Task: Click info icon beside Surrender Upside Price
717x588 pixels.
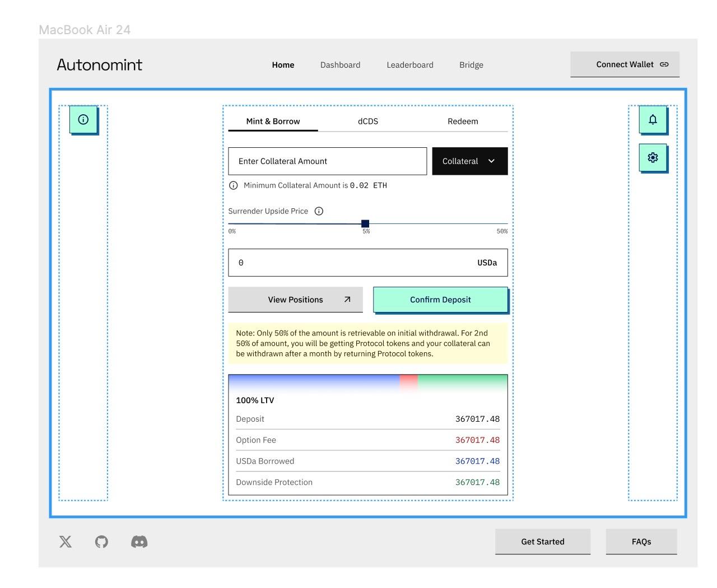Action: coord(319,211)
